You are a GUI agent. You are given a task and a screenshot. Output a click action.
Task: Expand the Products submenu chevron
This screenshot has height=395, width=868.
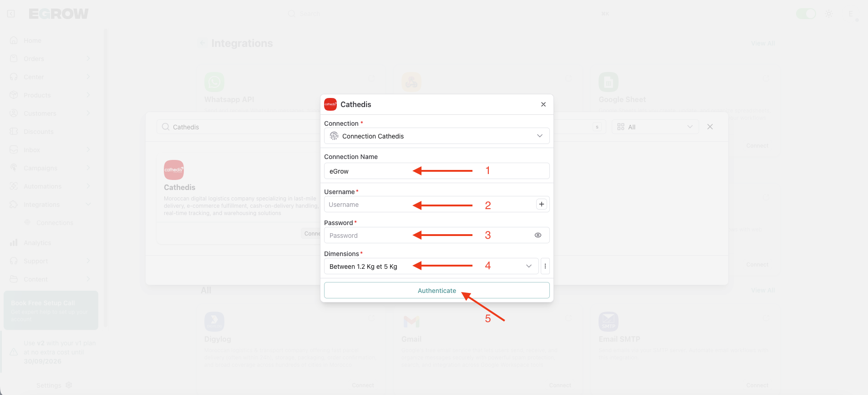point(88,95)
